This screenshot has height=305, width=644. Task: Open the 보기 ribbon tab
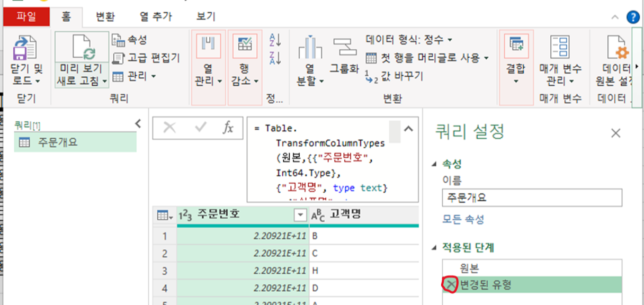point(206,17)
